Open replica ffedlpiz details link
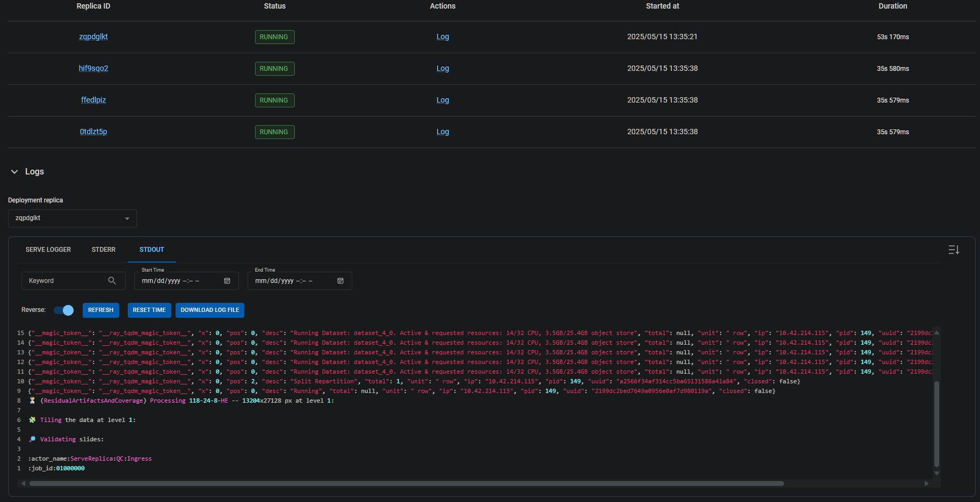The width and height of the screenshot is (980, 502). (93, 100)
